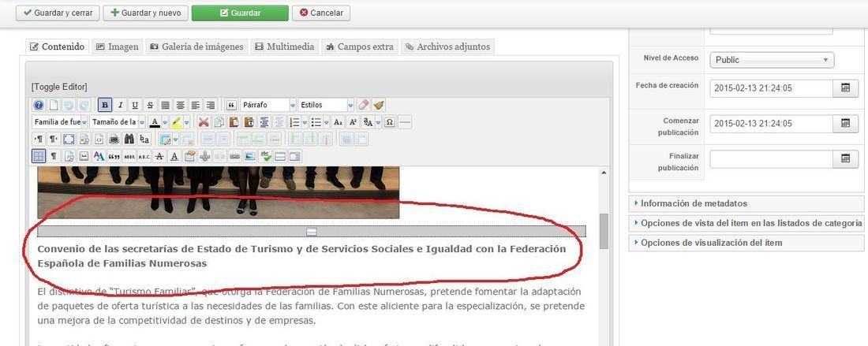
Task: Toggle underline formatting
Action: pos(134,105)
